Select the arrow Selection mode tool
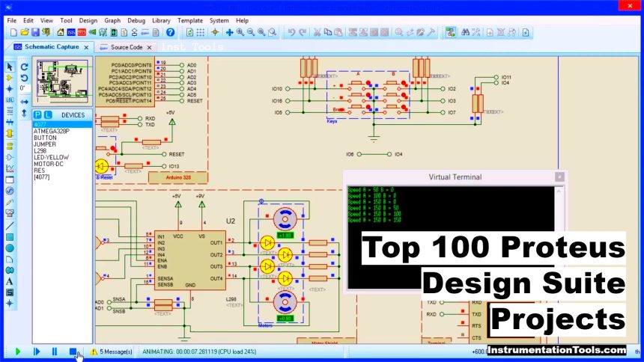 click(x=10, y=67)
